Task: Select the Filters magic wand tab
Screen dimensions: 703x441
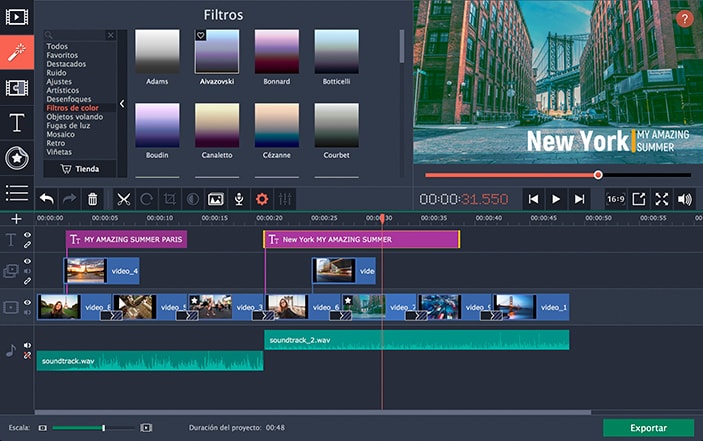Action: coord(17,52)
